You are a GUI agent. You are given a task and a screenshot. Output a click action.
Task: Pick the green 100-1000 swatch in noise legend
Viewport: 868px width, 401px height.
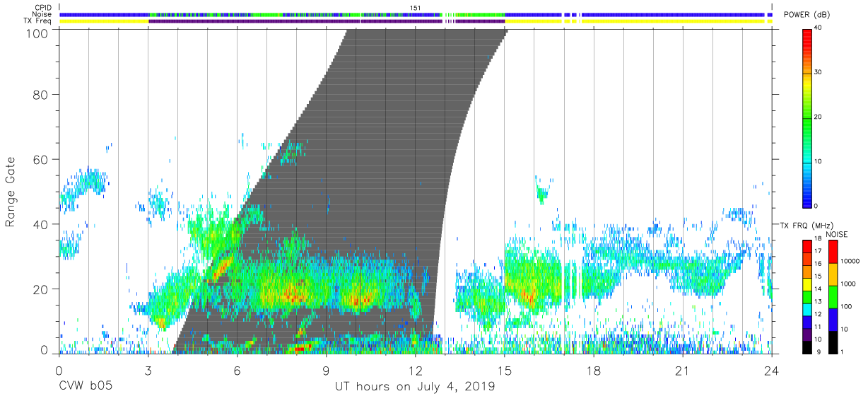[833, 296]
